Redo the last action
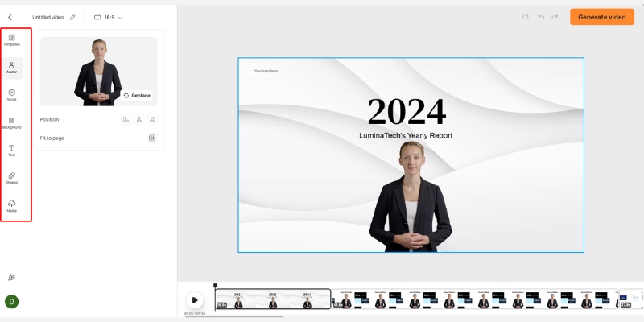 (555, 17)
